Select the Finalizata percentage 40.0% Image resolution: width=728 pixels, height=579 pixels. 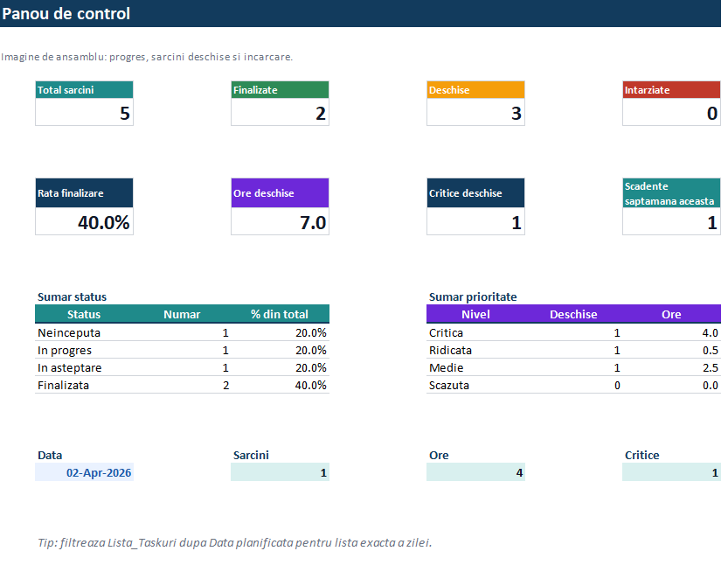click(280, 385)
